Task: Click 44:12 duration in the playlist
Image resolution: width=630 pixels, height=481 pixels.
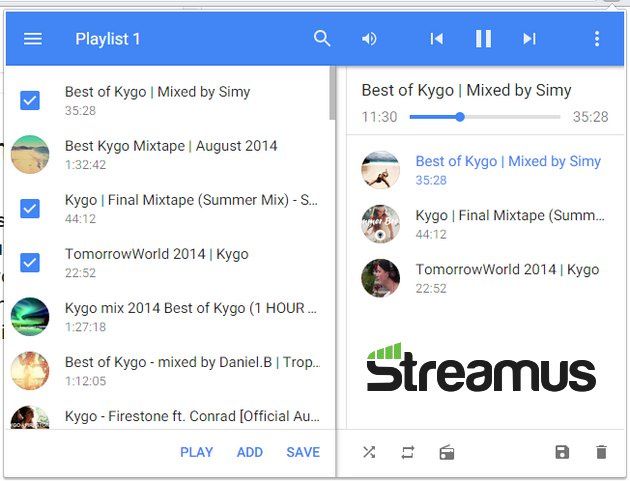Action: click(x=80, y=219)
